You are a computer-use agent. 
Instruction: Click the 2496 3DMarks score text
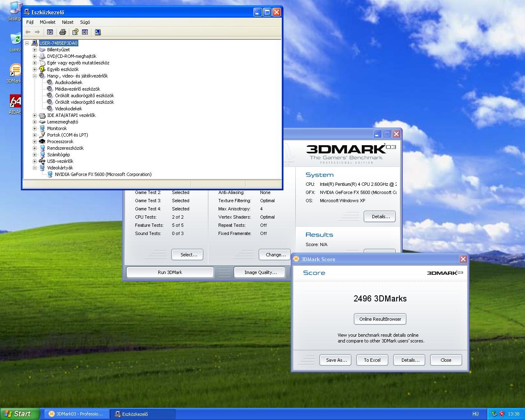click(x=380, y=299)
